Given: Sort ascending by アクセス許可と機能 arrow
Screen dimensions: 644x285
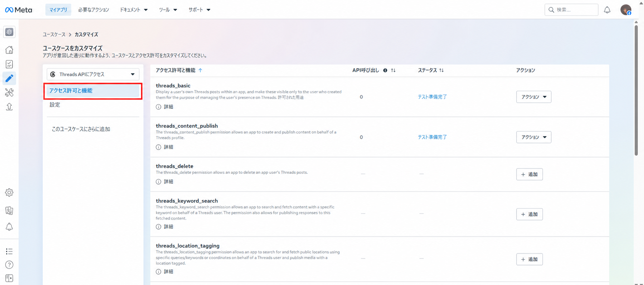Looking at the screenshot, I should (x=200, y=70).
